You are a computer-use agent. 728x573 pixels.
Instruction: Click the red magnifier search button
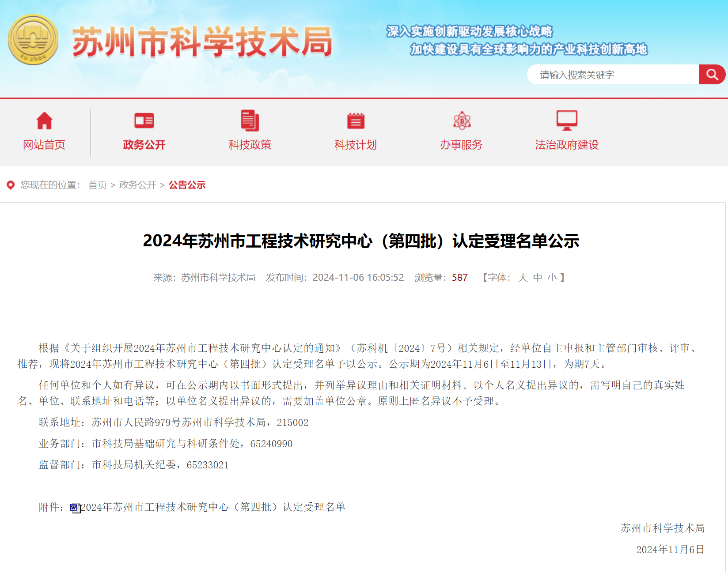(712, 75)
